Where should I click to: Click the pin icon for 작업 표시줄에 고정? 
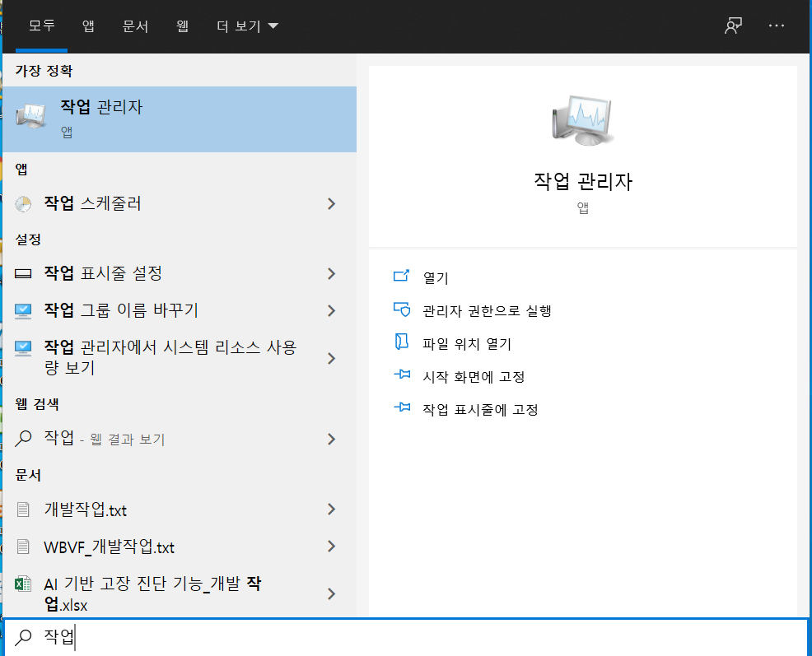pyautogui.click(x=402, y=407)
